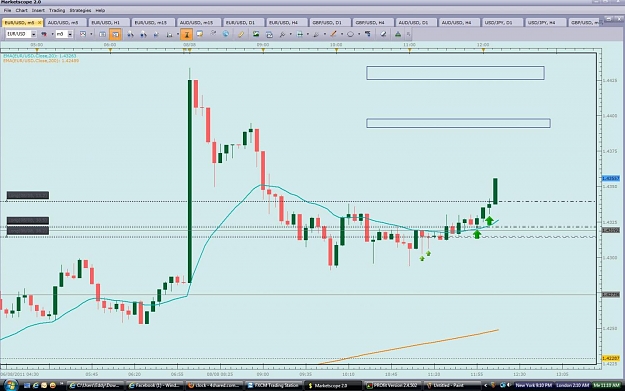Image resolution: width=625 pixels, height=391 pixels.
Task: Click the yellow pencil icon
Action: [241, 34]
